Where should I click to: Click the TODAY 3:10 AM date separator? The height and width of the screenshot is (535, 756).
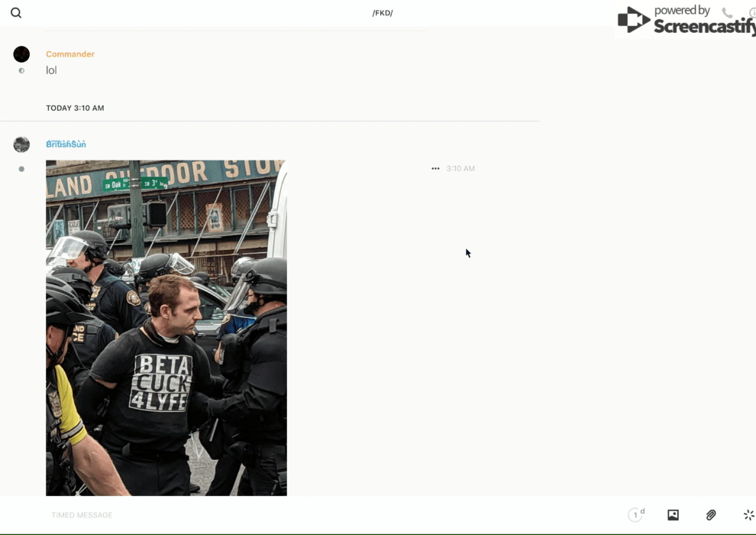tap(75, 108)
